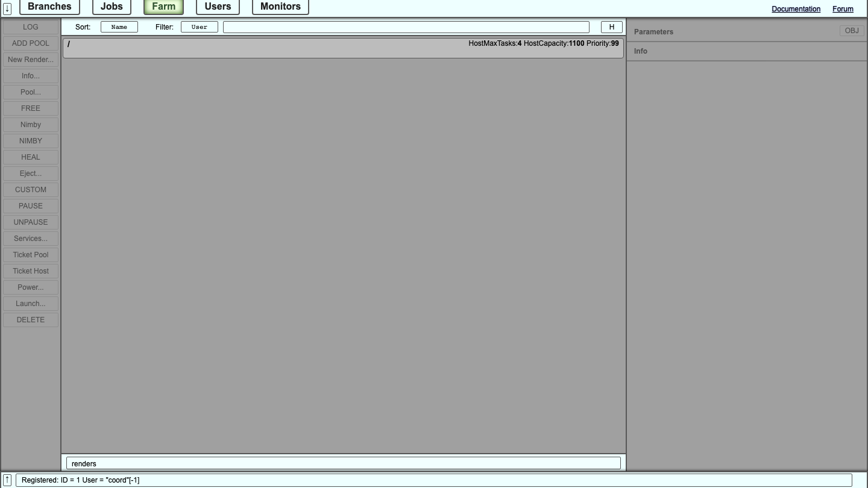868x488 pixels.
Task: Click the UNPAUSE button
Action: coord(31,222)
